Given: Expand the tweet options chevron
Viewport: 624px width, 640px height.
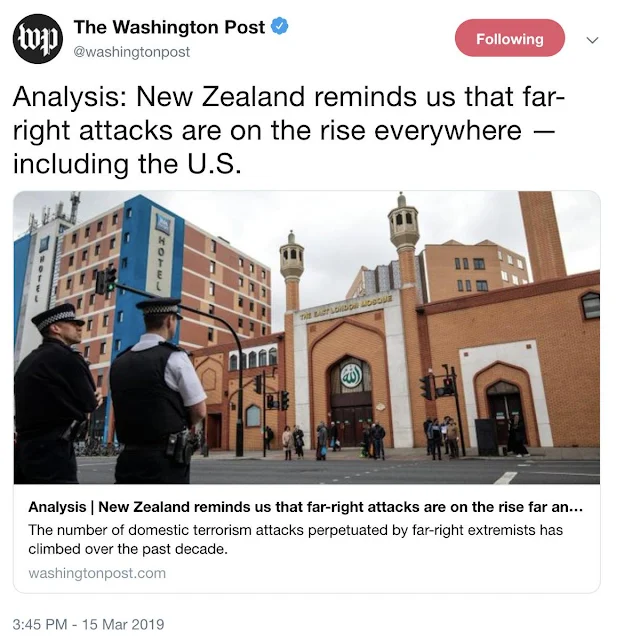Looking at the screenshot, I should [592, 40].
